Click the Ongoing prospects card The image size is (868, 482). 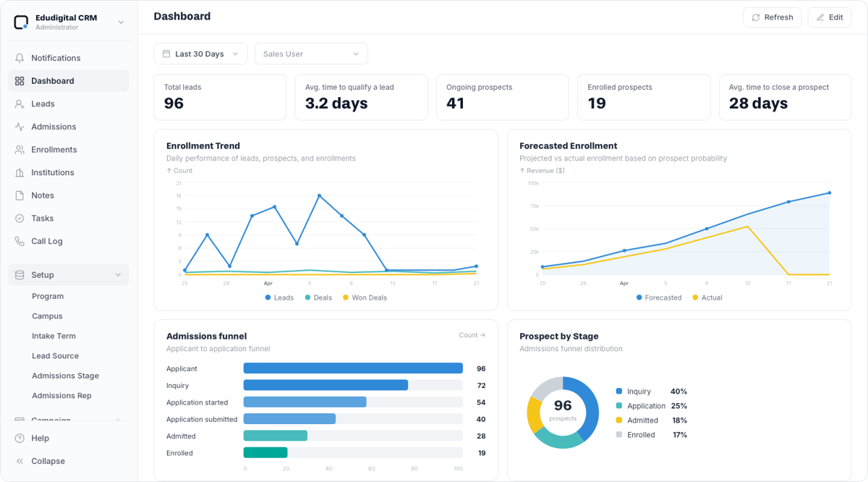point(503,97)
